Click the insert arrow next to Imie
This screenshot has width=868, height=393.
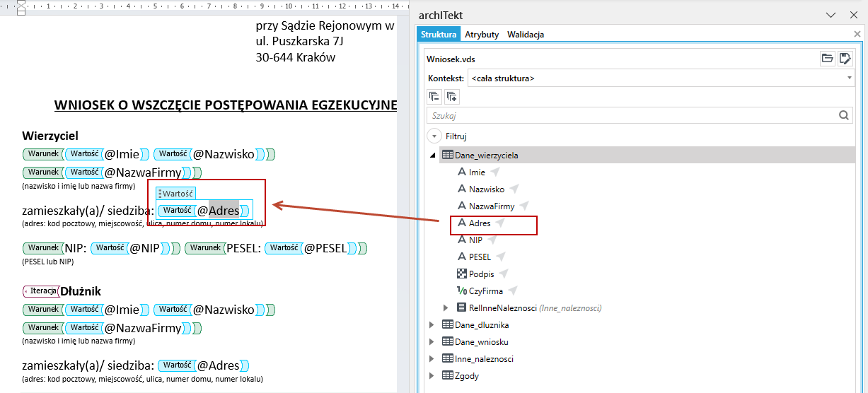[x=495, y=172]
